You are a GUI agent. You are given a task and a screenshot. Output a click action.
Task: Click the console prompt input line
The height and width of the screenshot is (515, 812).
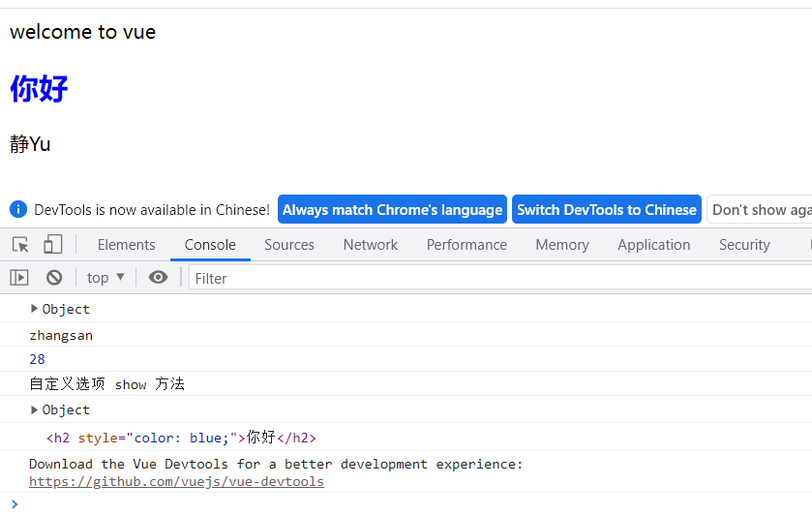[387, 503]
